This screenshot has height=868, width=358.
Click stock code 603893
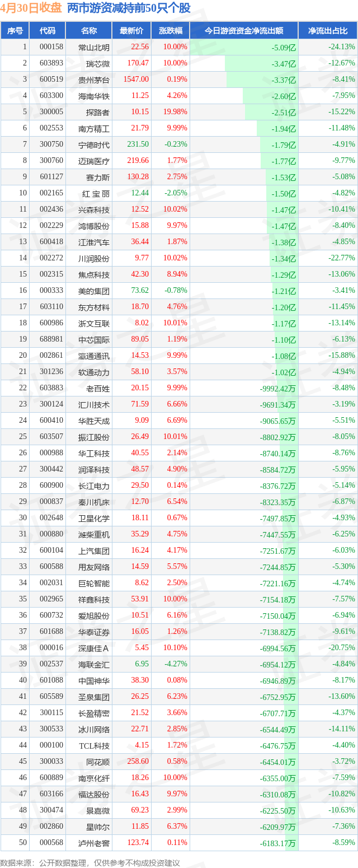click(x=51, y=63)
